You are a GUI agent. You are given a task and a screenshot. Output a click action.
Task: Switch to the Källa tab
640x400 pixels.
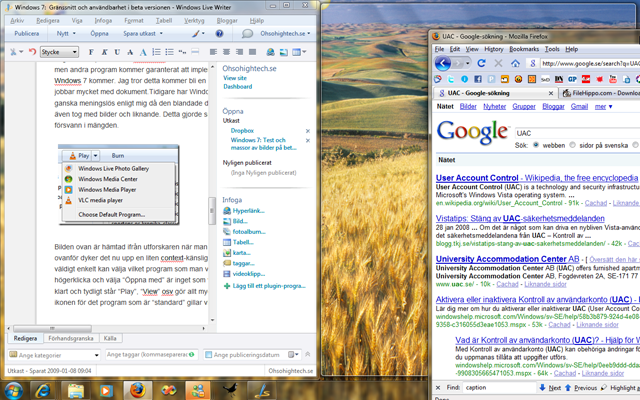coord(110,338)
